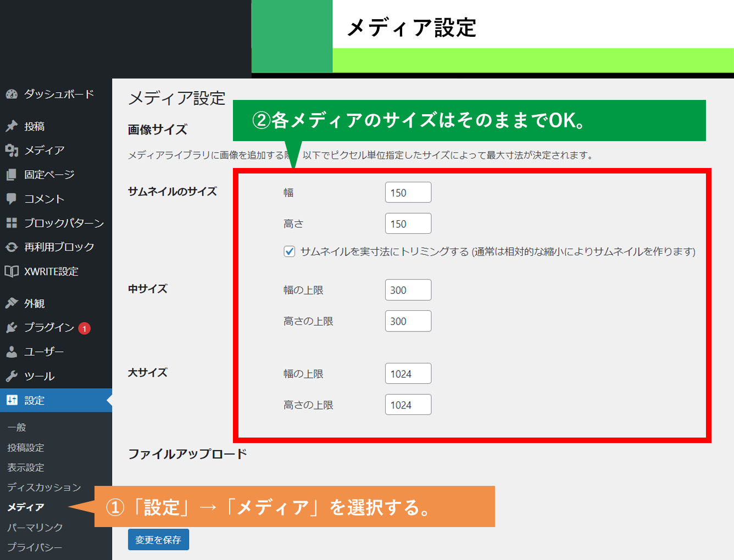Go to 一般 settings submenu

coord(17,427)
